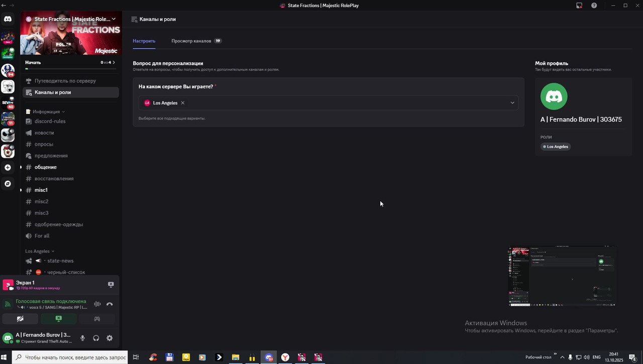Open volume control in system tray
Image resolution: width=643 pixels, height=364 pixels.
[x=586, y=357]
